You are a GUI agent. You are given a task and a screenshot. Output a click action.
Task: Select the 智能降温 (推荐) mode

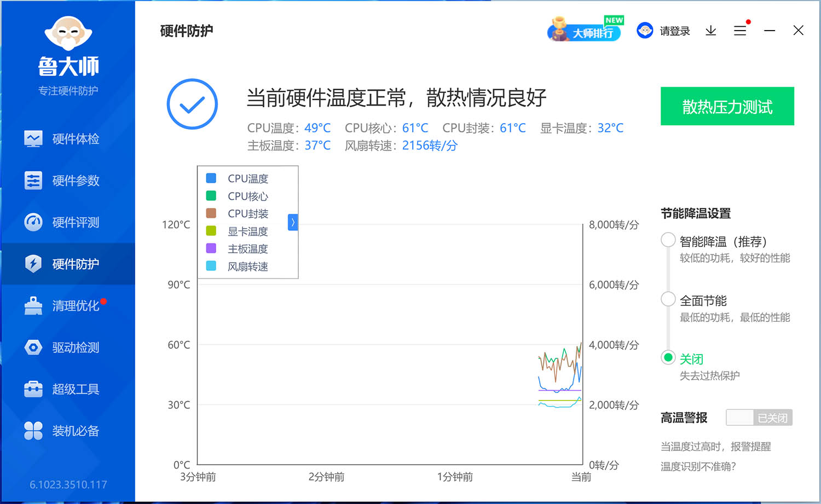pos(668,240)
